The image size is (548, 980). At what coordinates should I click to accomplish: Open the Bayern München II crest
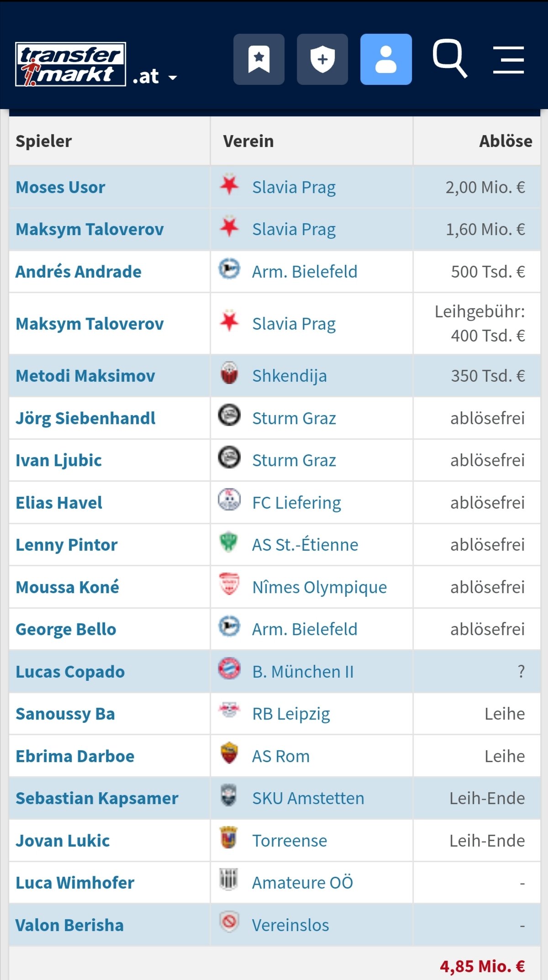coord(229,669)
